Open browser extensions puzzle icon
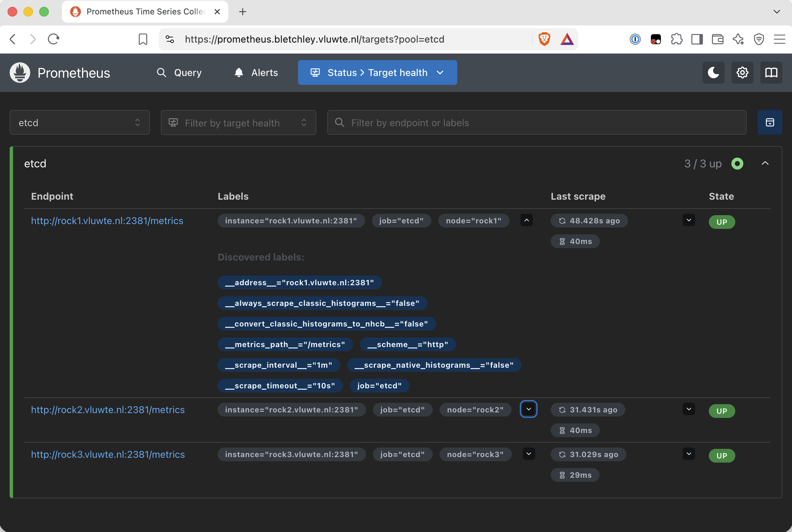 click(676, 39)
